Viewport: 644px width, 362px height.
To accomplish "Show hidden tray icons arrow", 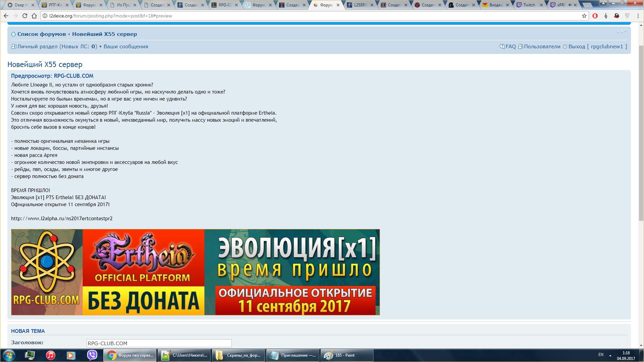I will pos(610,355).
